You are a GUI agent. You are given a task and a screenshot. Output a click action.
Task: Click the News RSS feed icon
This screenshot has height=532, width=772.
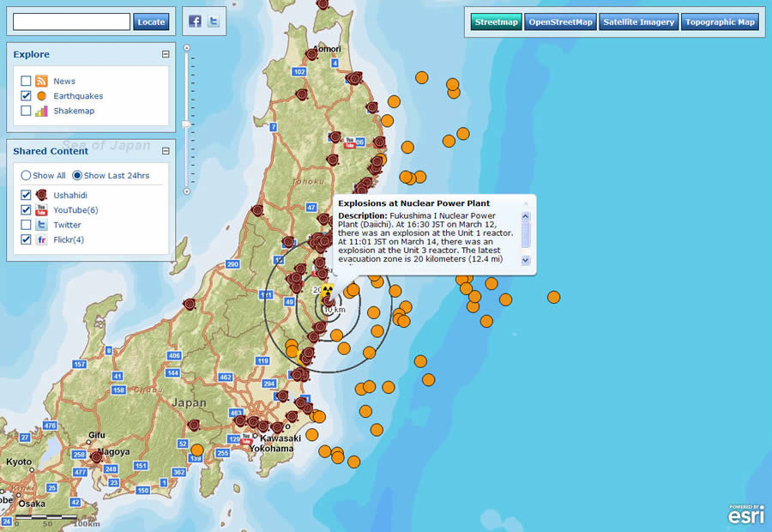tap(41, 81)
